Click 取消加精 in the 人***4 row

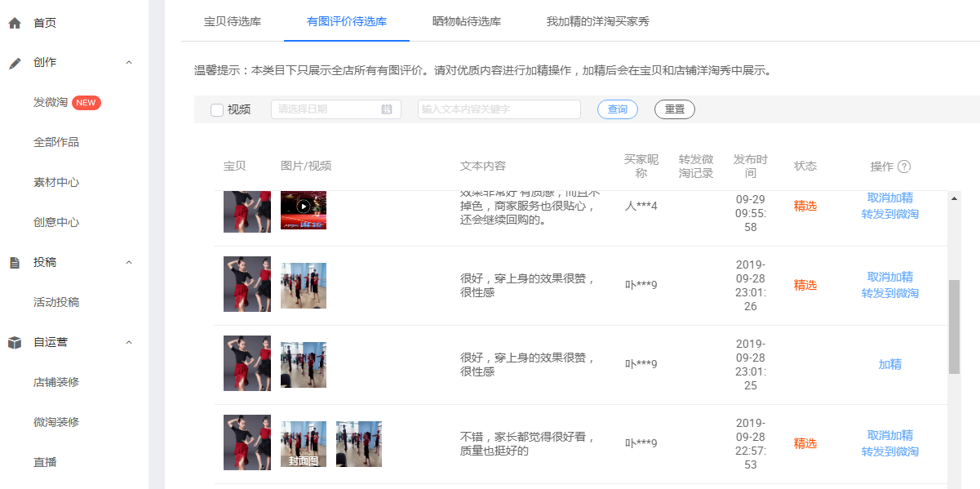point(890,198)
